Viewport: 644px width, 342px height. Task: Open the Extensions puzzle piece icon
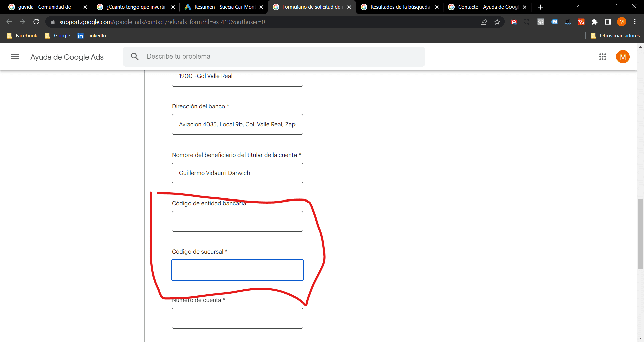coord(594,22)
